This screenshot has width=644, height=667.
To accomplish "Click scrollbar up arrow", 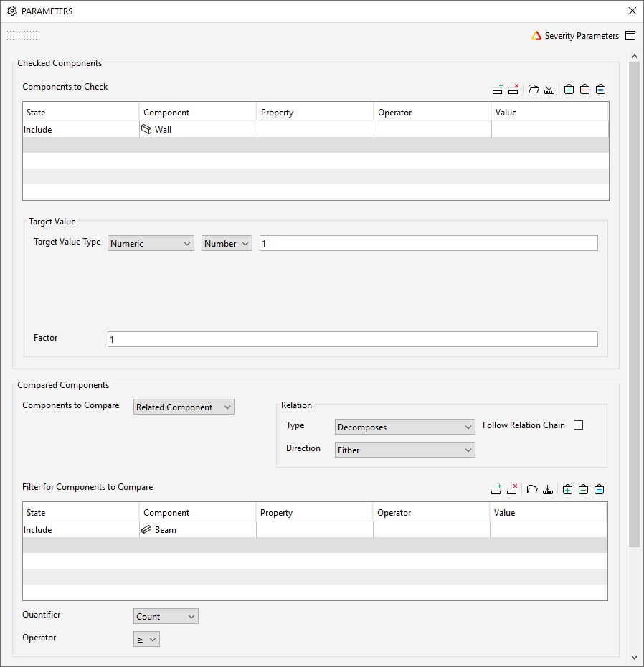I will (634, 56).
